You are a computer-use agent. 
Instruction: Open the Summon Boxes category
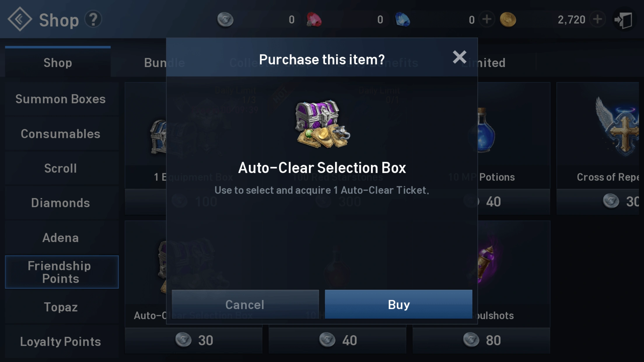(61, 99)
